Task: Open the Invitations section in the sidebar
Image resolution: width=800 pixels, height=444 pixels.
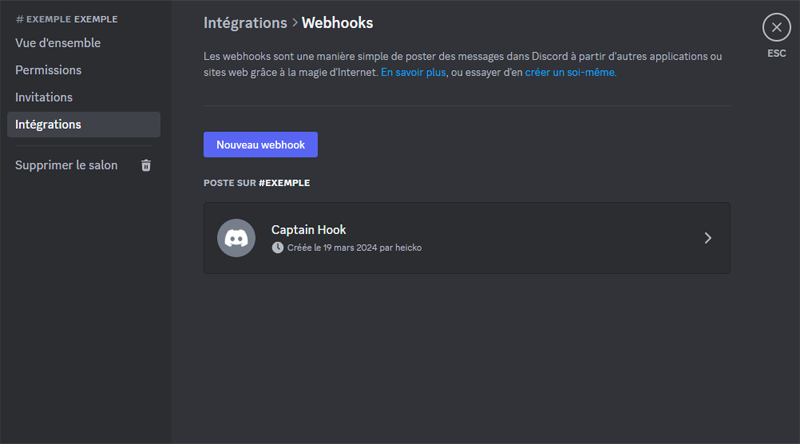Action: click(44, 97)
